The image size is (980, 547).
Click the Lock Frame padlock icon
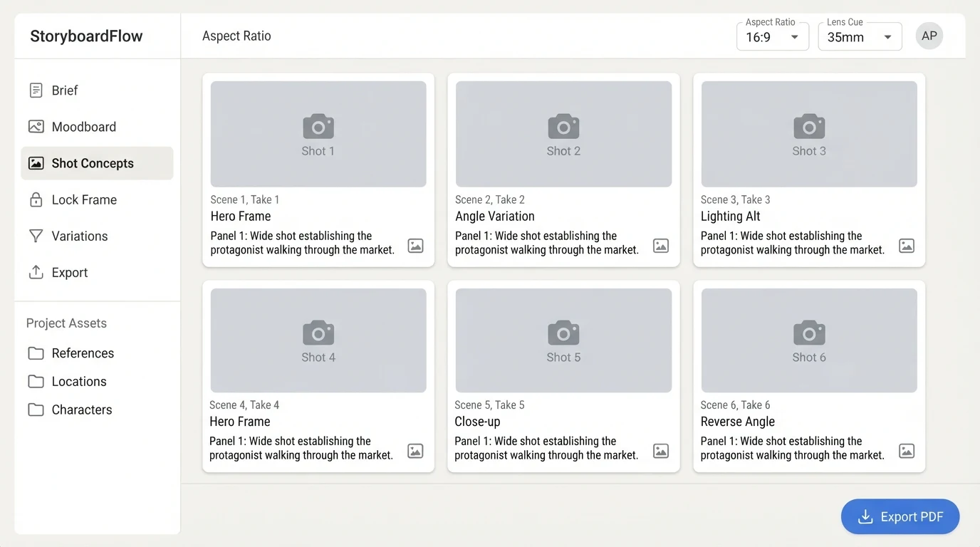coord(36,199)
